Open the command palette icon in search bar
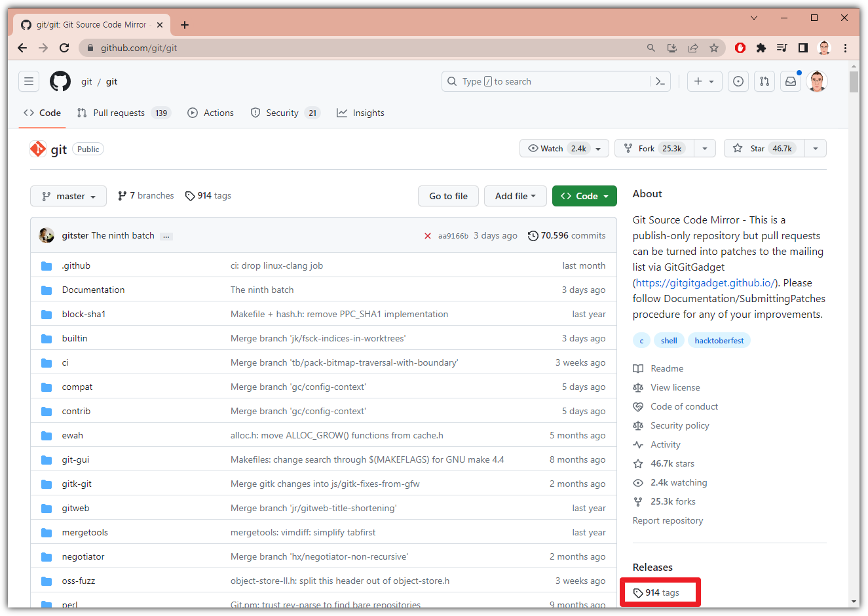 (x=660, y=81)
